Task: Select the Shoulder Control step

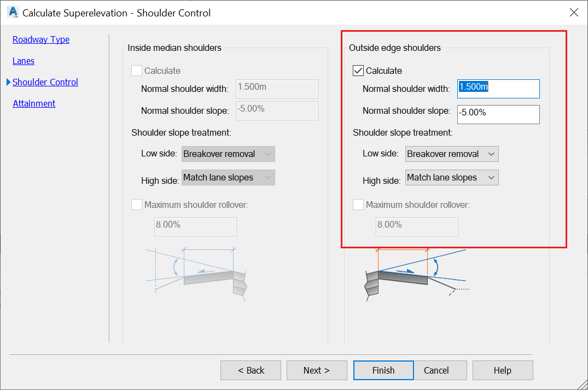Action: (x=45, y=82)
